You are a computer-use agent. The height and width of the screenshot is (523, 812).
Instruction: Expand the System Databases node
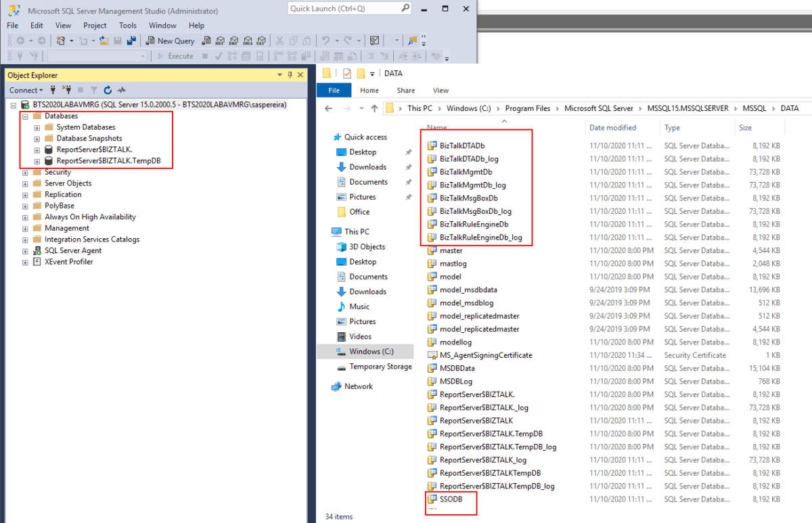coord(36,127)
